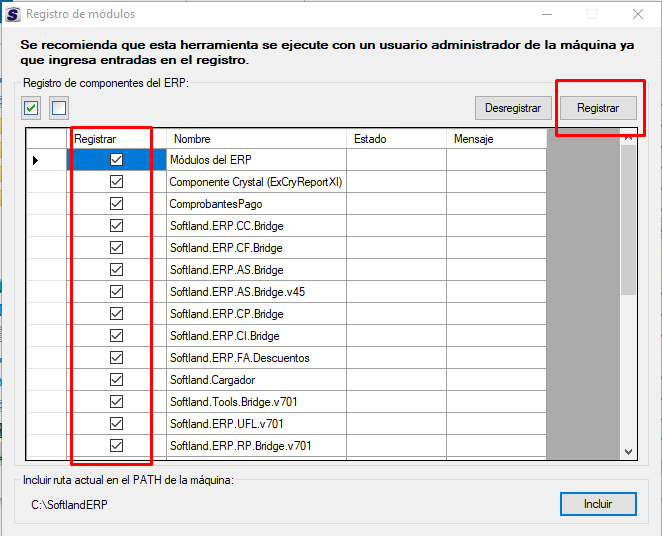Select the Softland.ERP.CC.Bridge name cell
Viewport: 662px width, 536px height.
256,225
